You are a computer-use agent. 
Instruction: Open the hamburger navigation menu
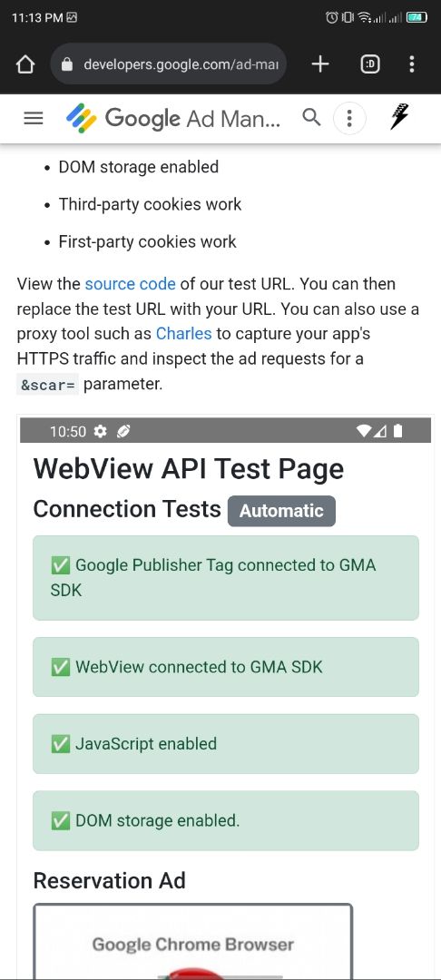click(33, 118)
